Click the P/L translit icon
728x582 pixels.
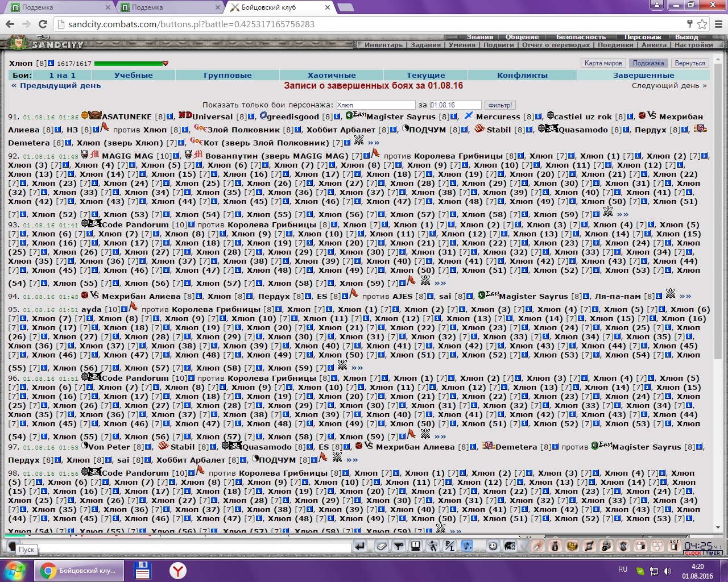pyautogui.click(x=450, y=546)
